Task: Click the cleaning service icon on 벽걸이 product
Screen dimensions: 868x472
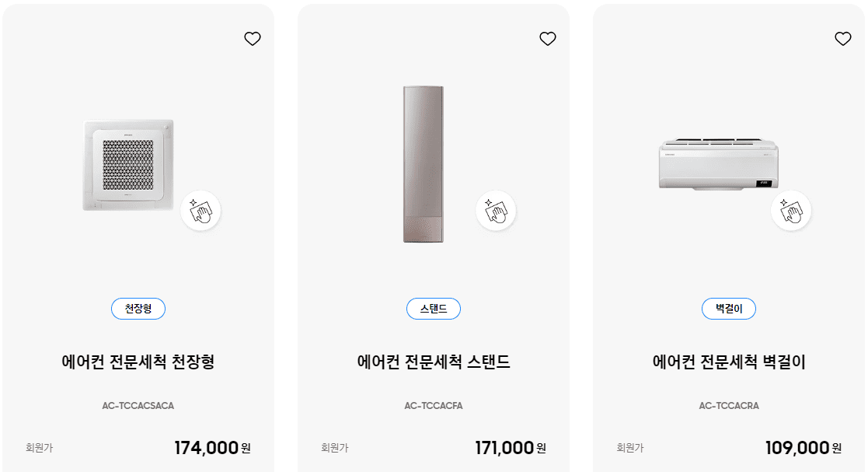Action: [790, 211]
